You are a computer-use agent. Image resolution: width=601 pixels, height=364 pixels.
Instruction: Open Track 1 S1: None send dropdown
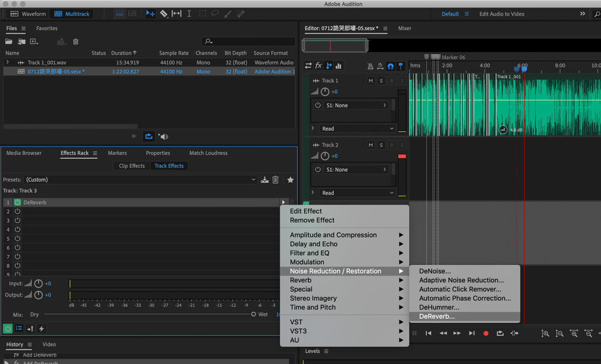[356, 105]
